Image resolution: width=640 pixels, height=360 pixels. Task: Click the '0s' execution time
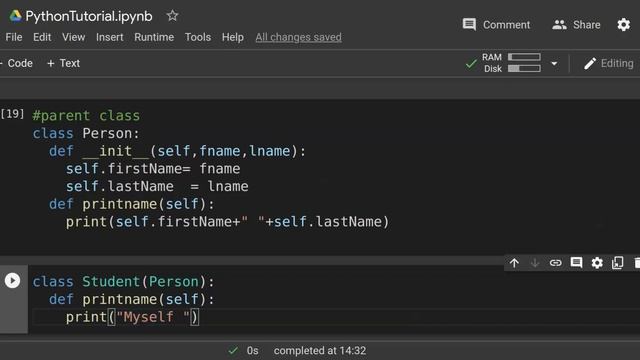point(252,351)
